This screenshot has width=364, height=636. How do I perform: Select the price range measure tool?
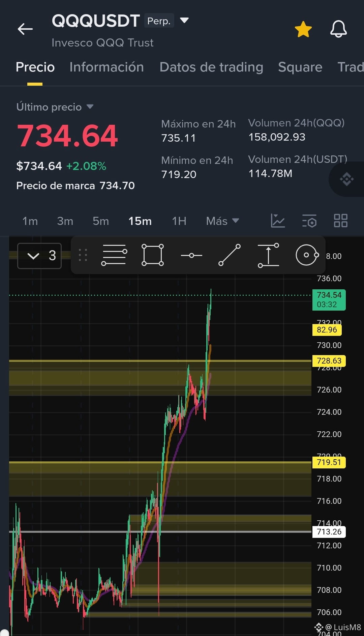(x=268, y=255)
